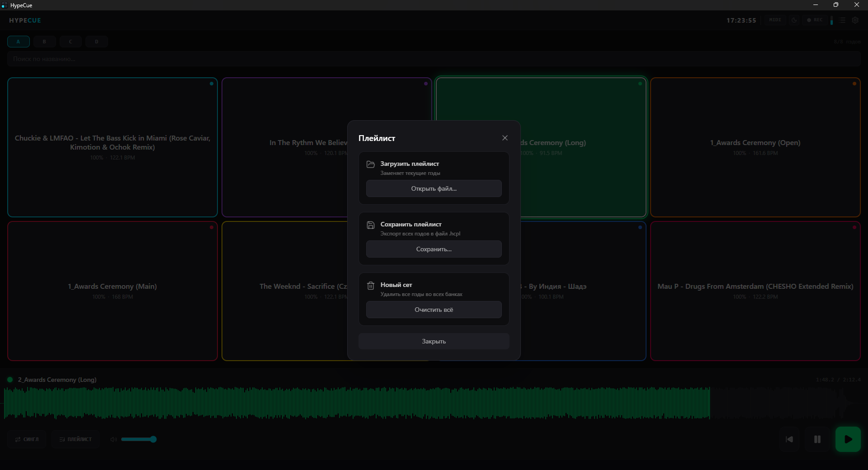Click the Удалить все пэды во всех банках text

coord(421,294)
